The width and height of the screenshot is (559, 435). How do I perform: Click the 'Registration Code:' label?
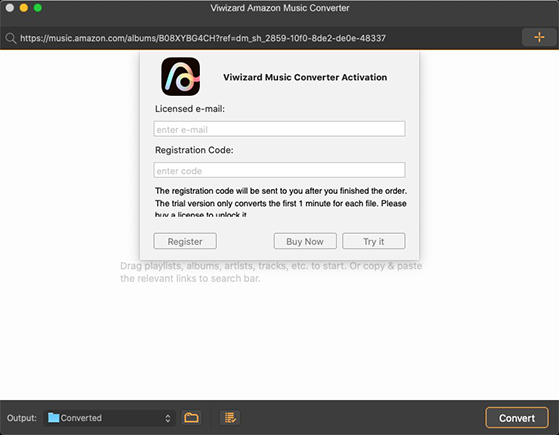pyautogui.click(x=194, y=150)
